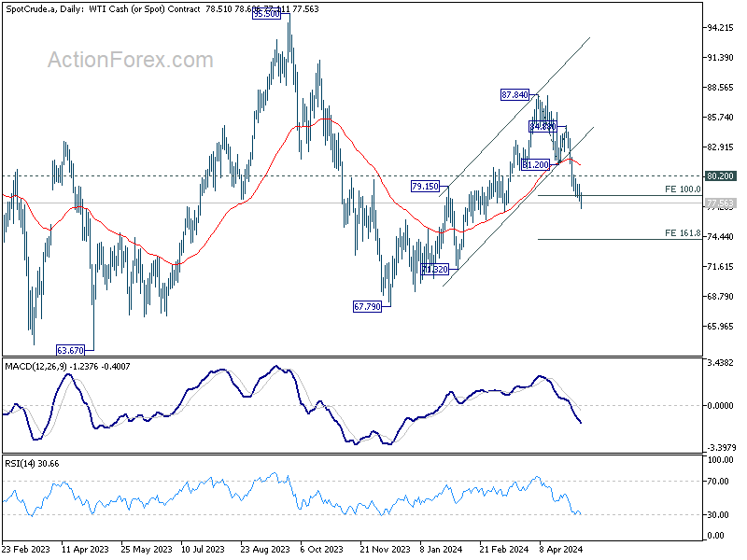Viewport: 747px width, 560px height.
Task: Select the 81.200 price label
Action: 535,165
